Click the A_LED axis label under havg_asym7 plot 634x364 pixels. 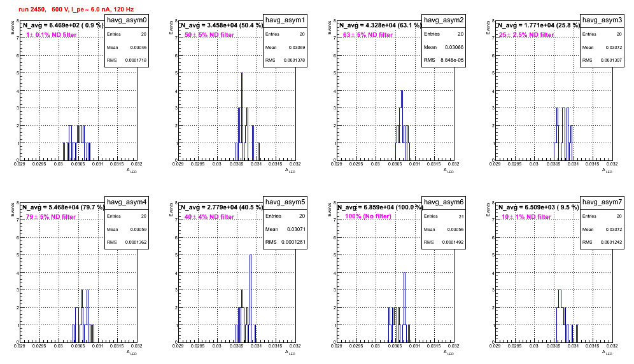[607, 353]
